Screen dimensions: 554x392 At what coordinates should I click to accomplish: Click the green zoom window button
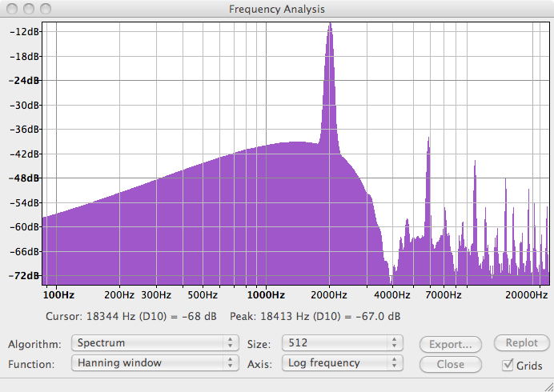(46, 9)
